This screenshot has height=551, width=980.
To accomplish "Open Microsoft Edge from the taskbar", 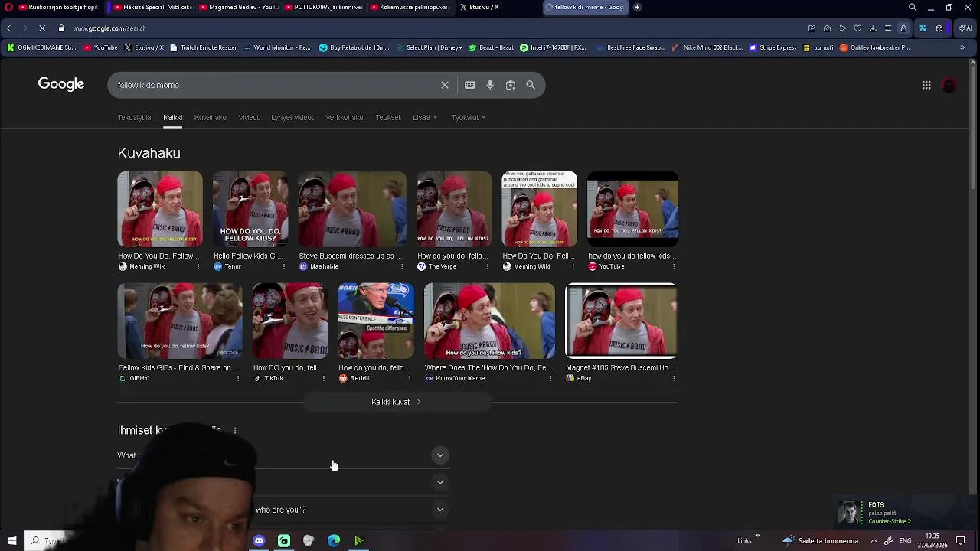I will point(334,541).
